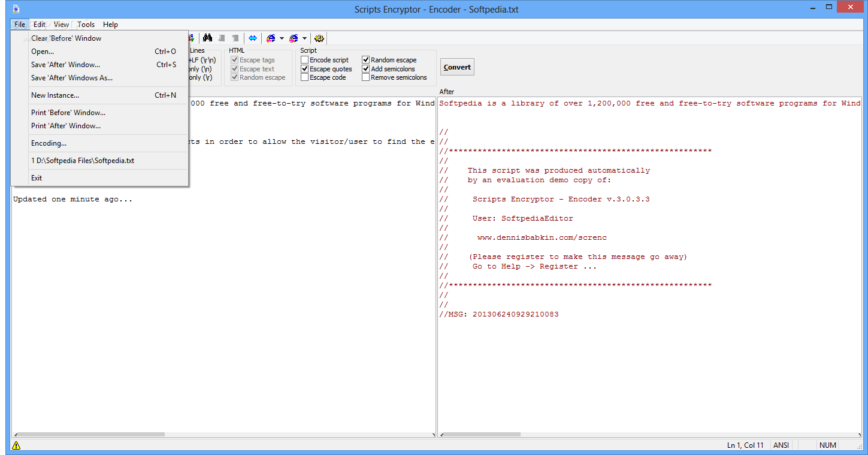Uncheck the Add semicolons checkbox
The image size is (868, 455).
pyautogui.click(x=366, y=69)
